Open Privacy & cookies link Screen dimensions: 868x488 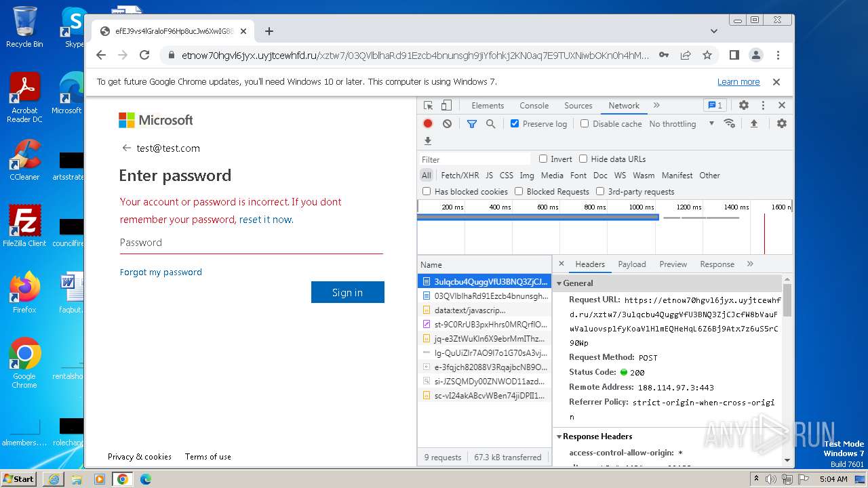point(140,457)
